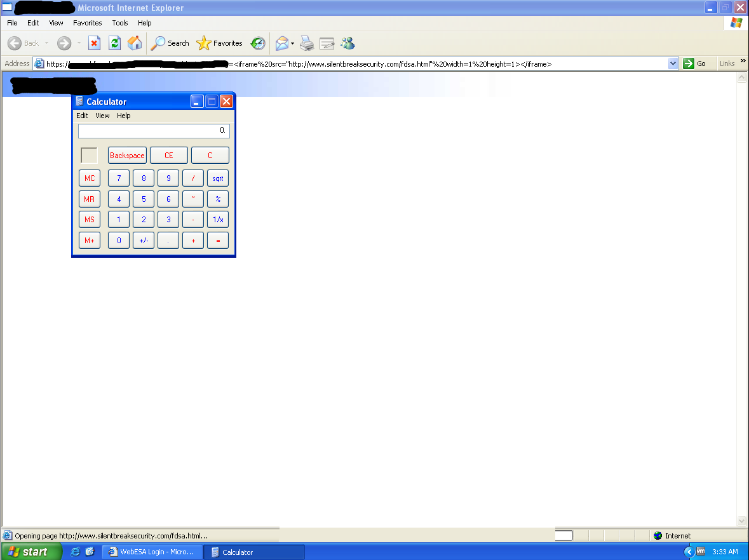749x560 pixels.
Task: Click the MS memory store button
Action: (90, 220)
